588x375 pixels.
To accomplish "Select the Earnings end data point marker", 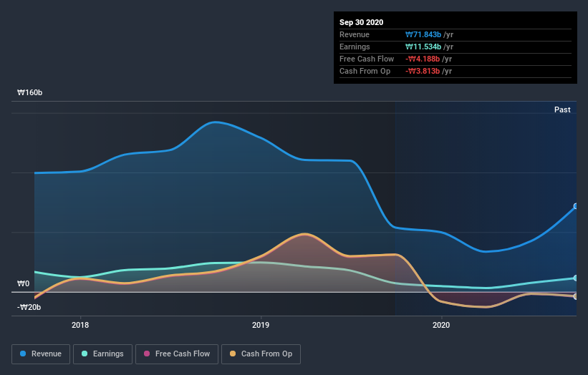I will 576,278.
